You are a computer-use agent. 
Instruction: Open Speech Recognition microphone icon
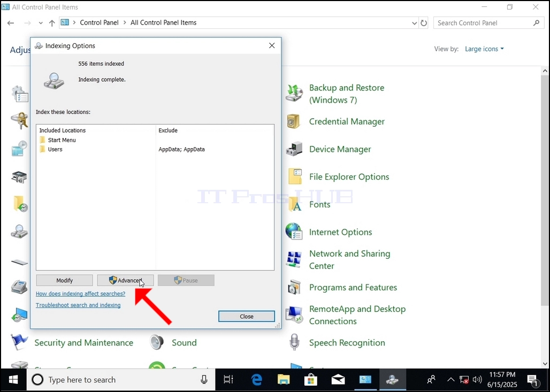295,342
